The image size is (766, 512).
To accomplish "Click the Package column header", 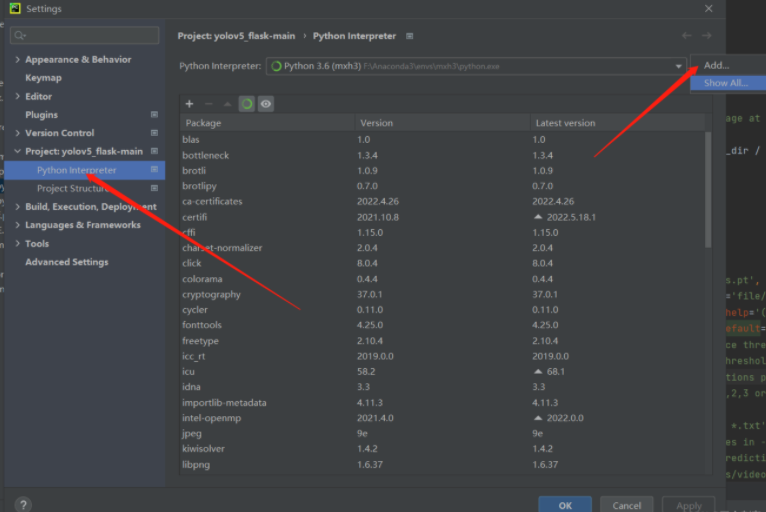I will [x=267, y=123].
